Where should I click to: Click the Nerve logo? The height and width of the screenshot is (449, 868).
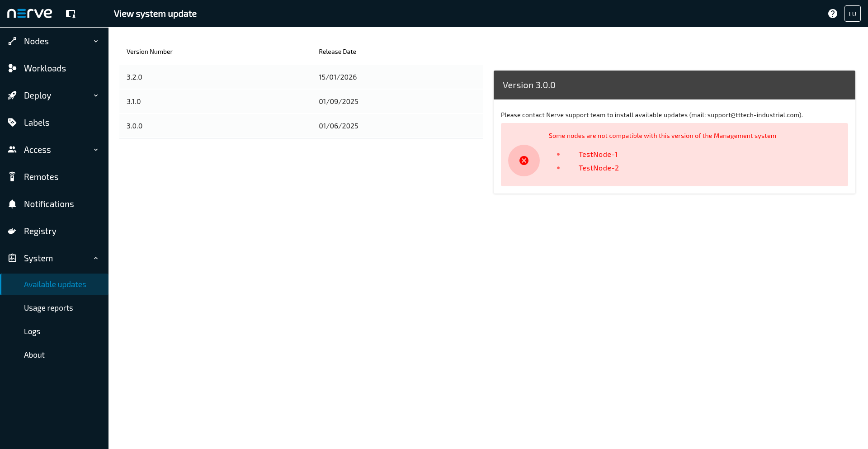pyautogui.click(x=29, y=14)
